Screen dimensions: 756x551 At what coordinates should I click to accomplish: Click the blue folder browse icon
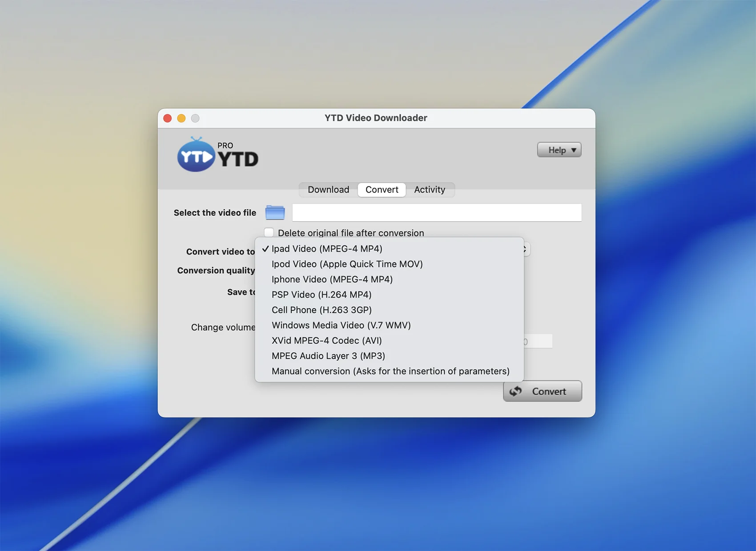click(275, 212)
